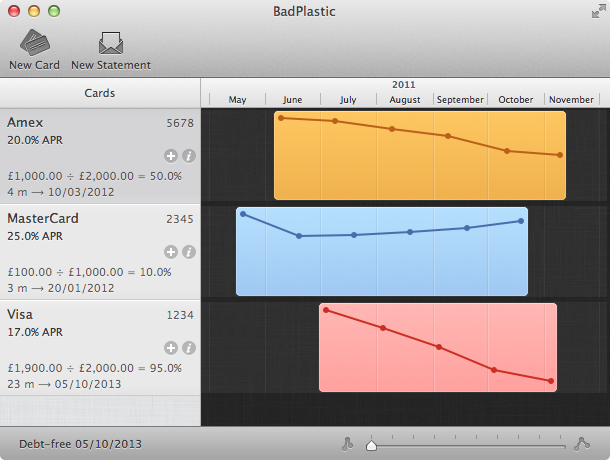Click the 20.0% APR text
Screen dimensions: 610x460
click(35, 140)
